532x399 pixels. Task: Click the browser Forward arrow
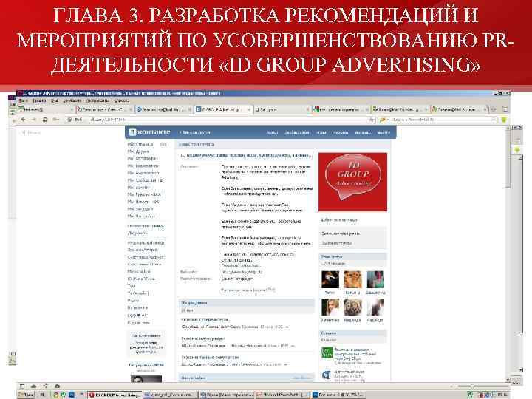[33, 120]
